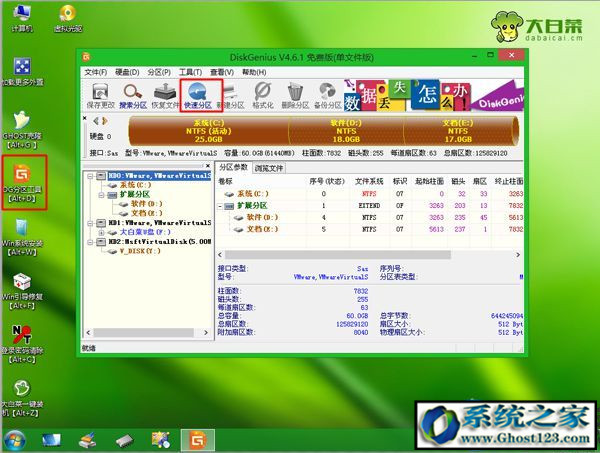Image resolution: width=600 pixels, height=453 pixels.
Task: Click the DiskGenius title bar app icon
Action: click(x=86, y=57)
